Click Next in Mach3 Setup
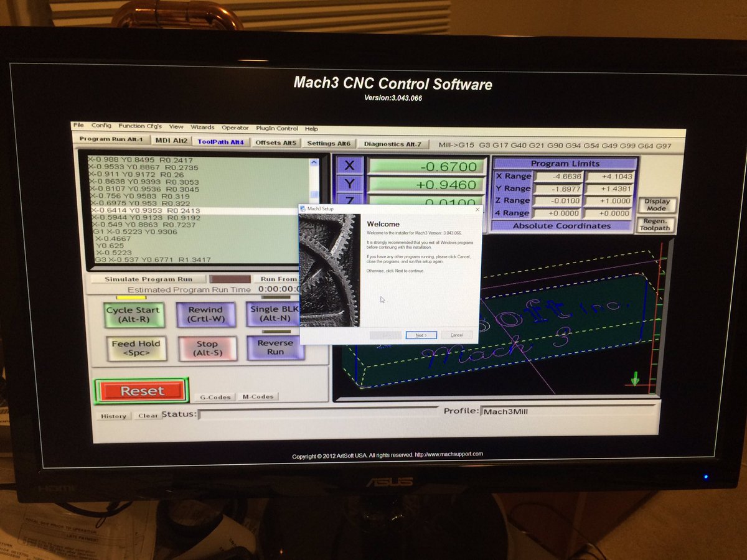Viewport: 747px width, 560px height. click(x=421, y=335)
